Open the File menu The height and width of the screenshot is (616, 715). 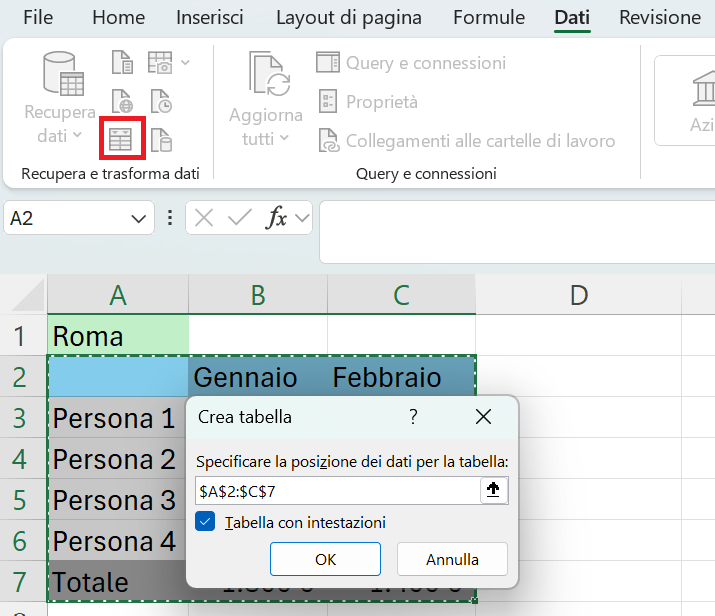click(x=38, y=18)
